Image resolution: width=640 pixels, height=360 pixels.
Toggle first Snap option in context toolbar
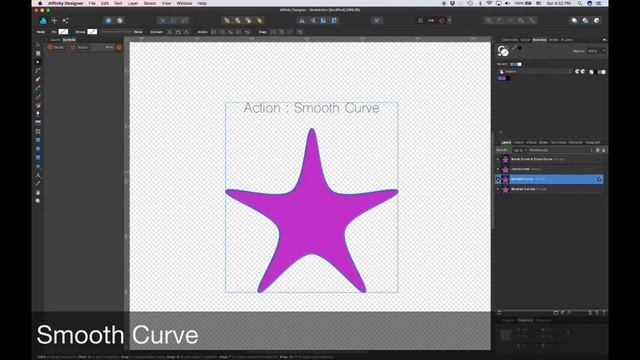273,32
